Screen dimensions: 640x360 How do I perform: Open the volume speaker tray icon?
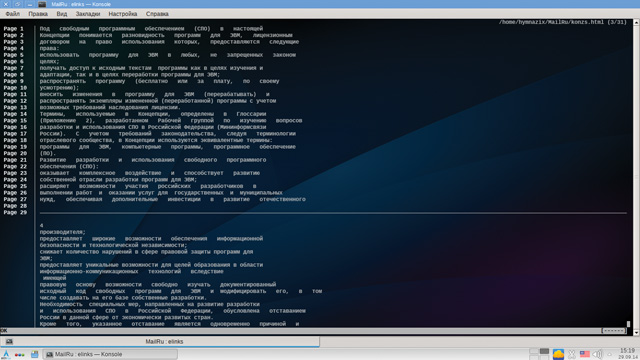(x=598, y=354)
